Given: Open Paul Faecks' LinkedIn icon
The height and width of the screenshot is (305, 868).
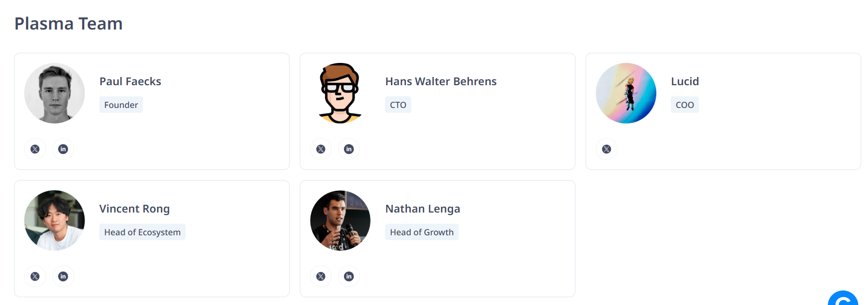Looking at the screenshot, I should pos(63,149).
